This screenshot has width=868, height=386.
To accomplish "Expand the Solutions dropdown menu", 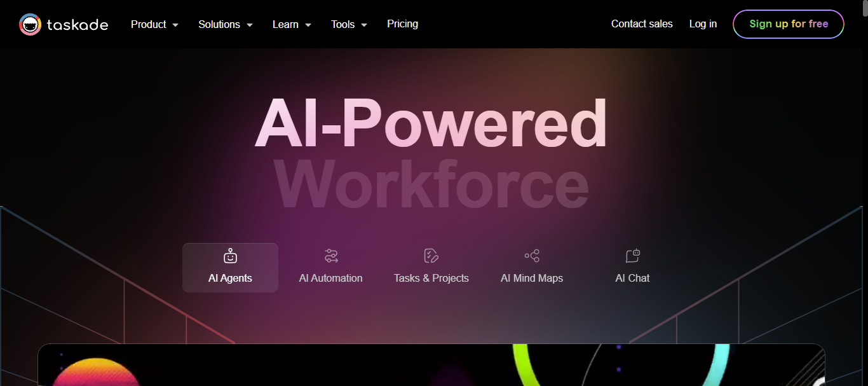I will 226,24.
